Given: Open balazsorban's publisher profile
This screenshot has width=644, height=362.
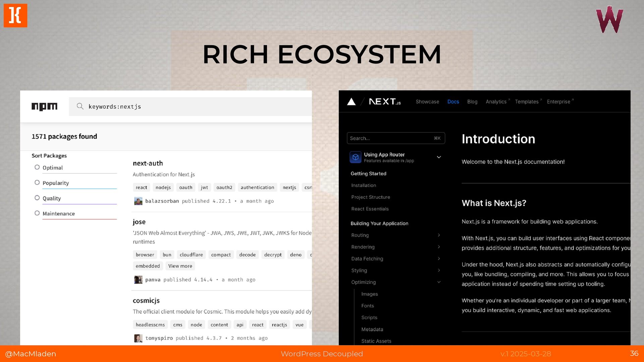Looking at the screenshot, I should (162, 201).
